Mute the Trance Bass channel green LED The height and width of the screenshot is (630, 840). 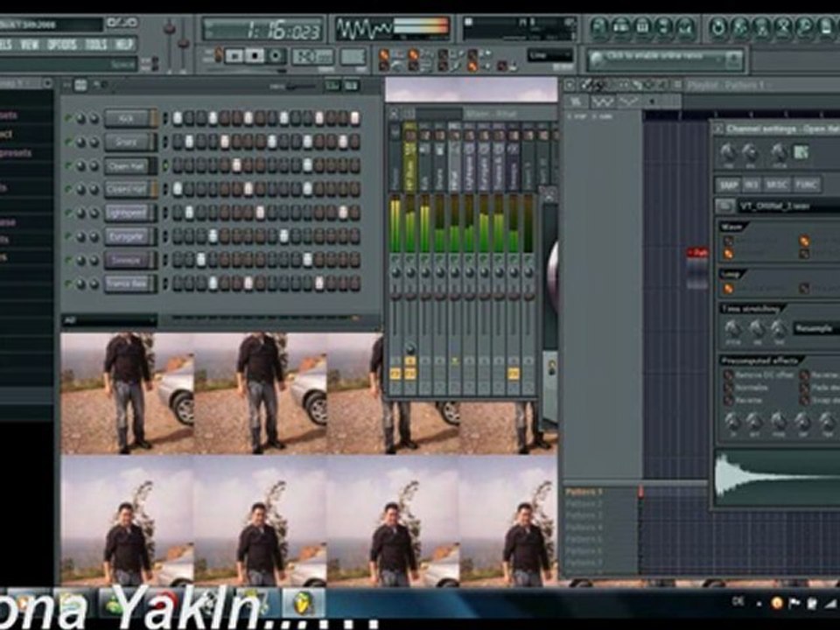click(68, 283)
